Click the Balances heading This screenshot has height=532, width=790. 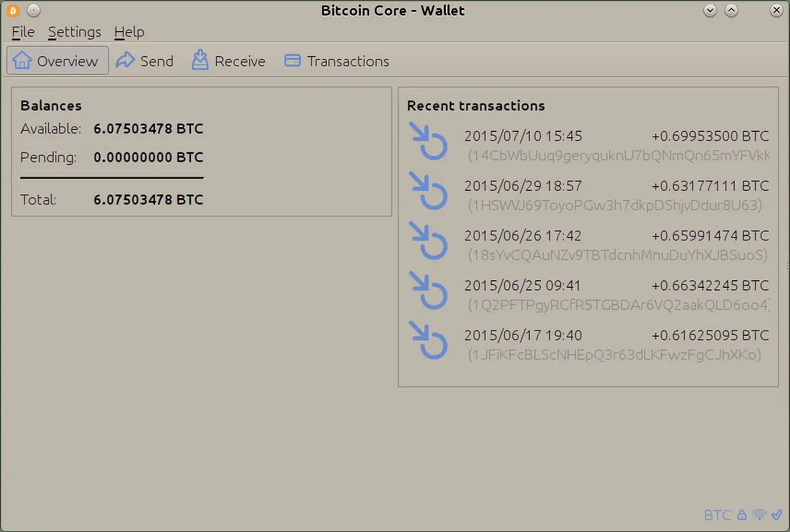[51, 106]
